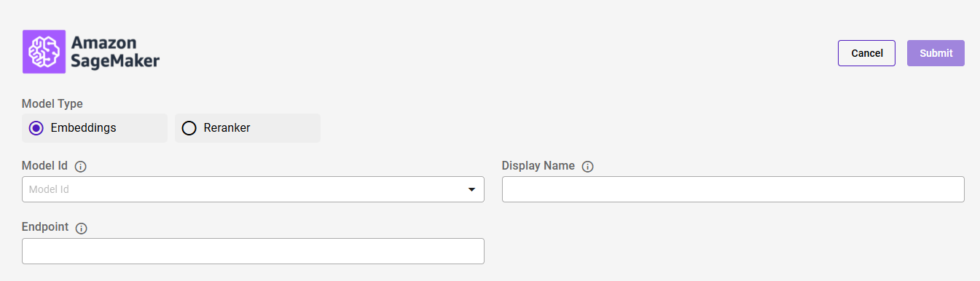Show the Display Name info icon tooltip
Screen dimensions: 980x281
click(588, 167)
